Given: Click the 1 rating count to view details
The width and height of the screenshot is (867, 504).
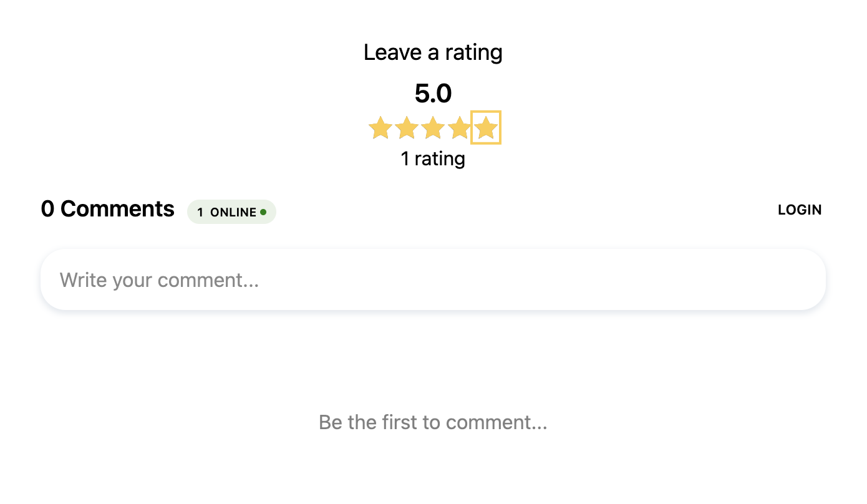Looking at the screenshot, I should click(433, 158).
